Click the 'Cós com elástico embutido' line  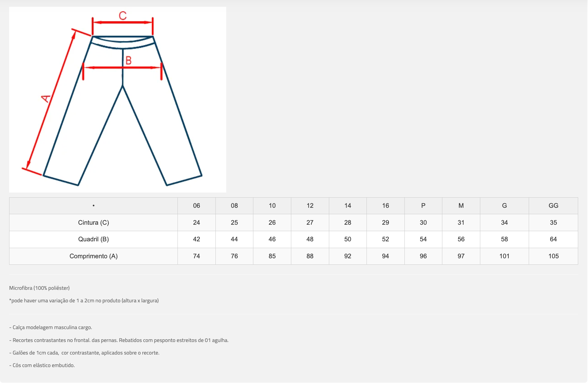pyautogui.click(x=42, y=365)
